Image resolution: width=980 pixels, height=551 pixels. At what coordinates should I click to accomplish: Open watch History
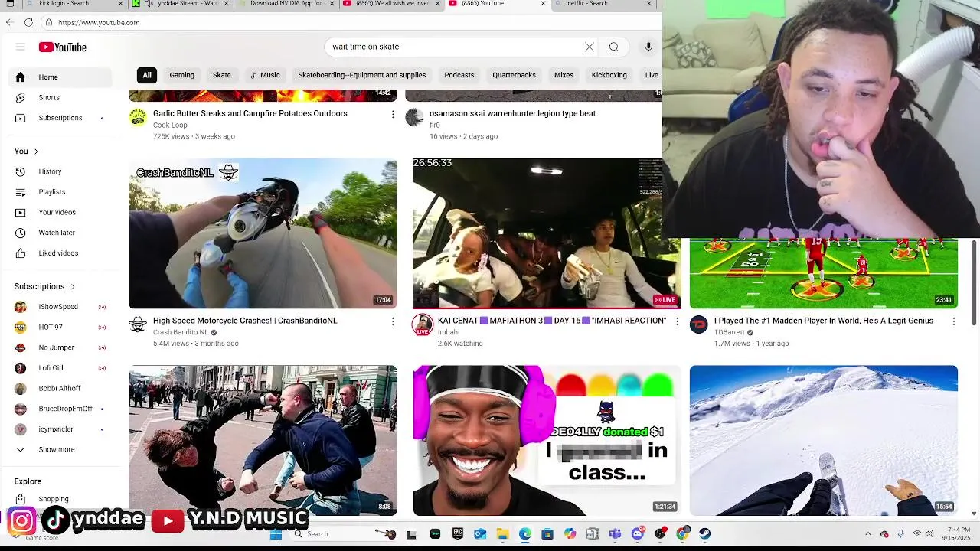click(61, 171)
